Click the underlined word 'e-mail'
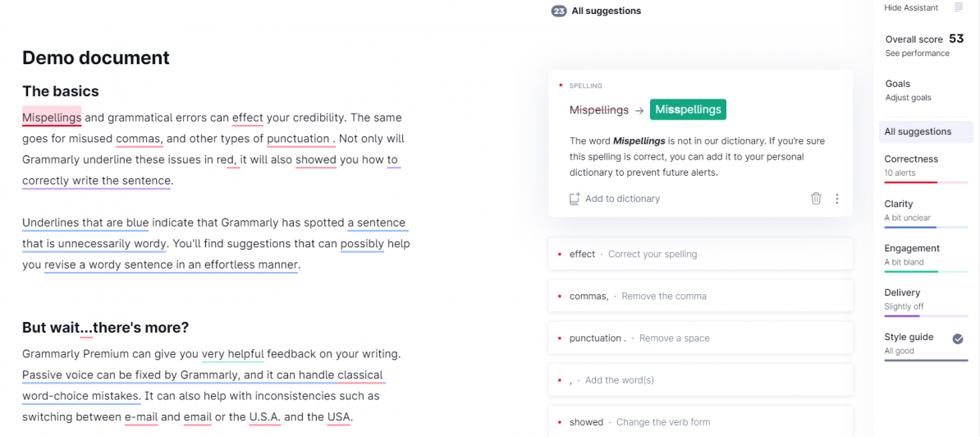Screen dimensions: 980x437 [x=141, y=417]
